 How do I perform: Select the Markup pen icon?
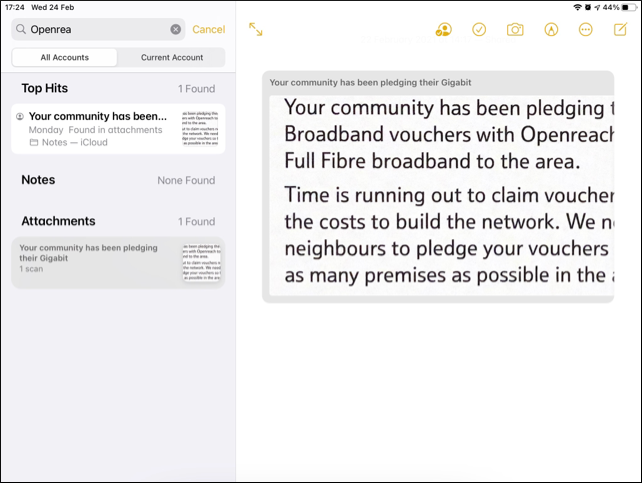551,29
